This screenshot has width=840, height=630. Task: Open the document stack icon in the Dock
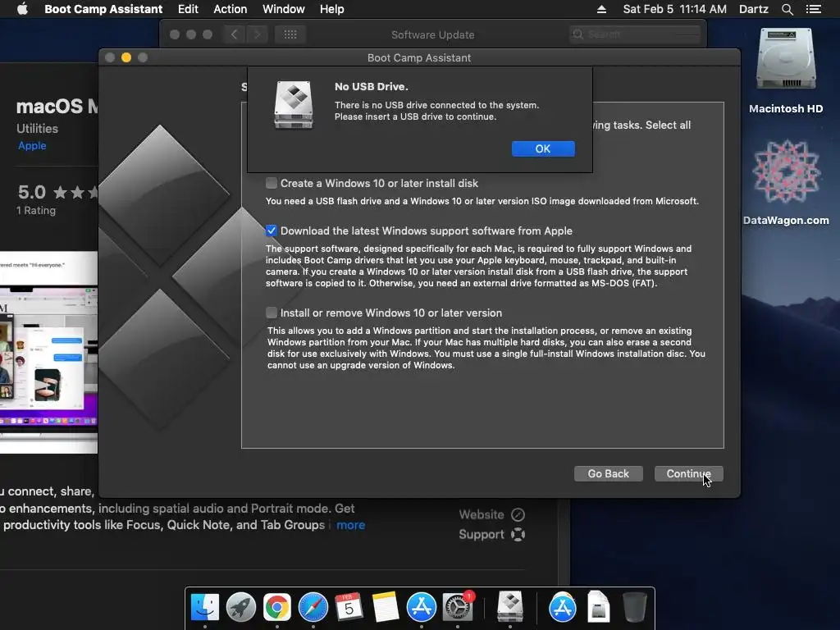tap(598, 607)
